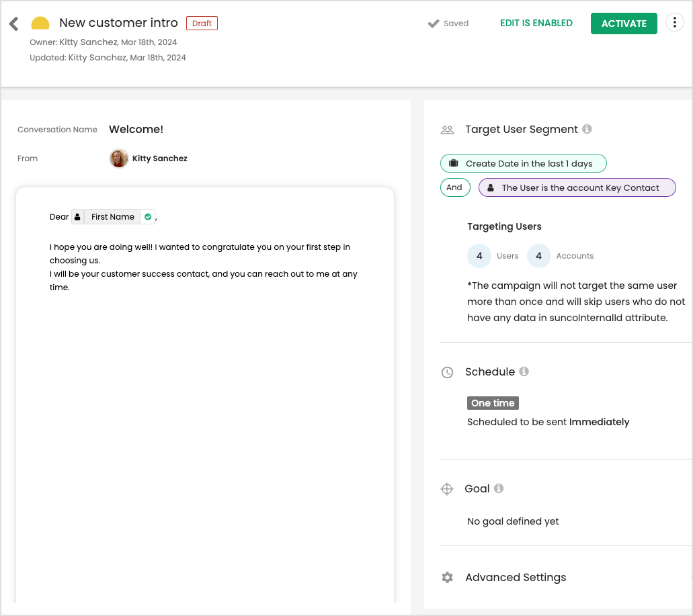
Task: Click the New customer intro title
Action: click(118, 23)
